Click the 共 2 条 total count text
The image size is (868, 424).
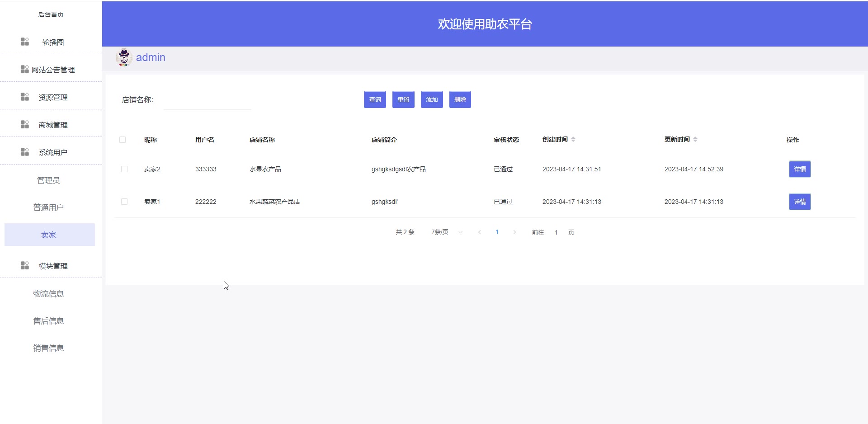point(405,232)
